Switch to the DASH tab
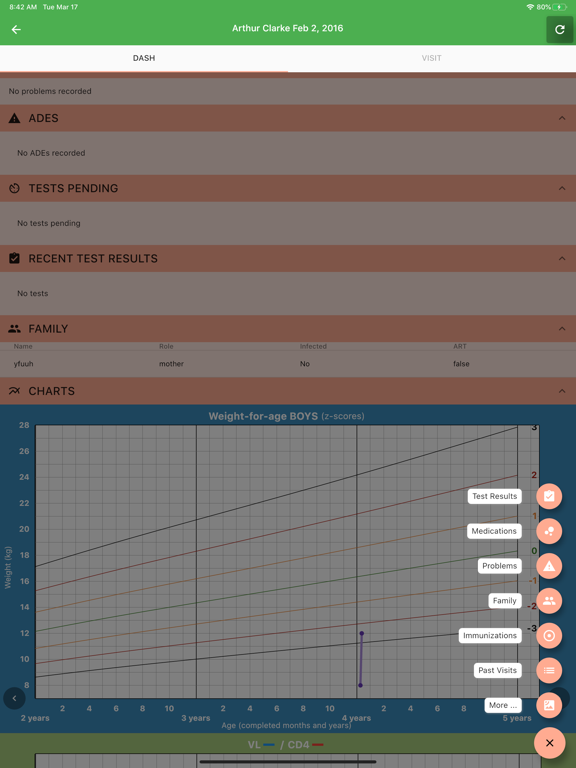The image size is (576, 768). point(144,58)
